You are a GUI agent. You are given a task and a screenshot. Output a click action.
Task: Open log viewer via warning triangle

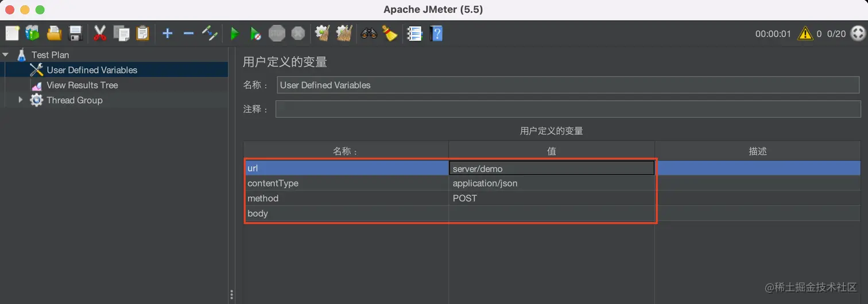(805, 34)
